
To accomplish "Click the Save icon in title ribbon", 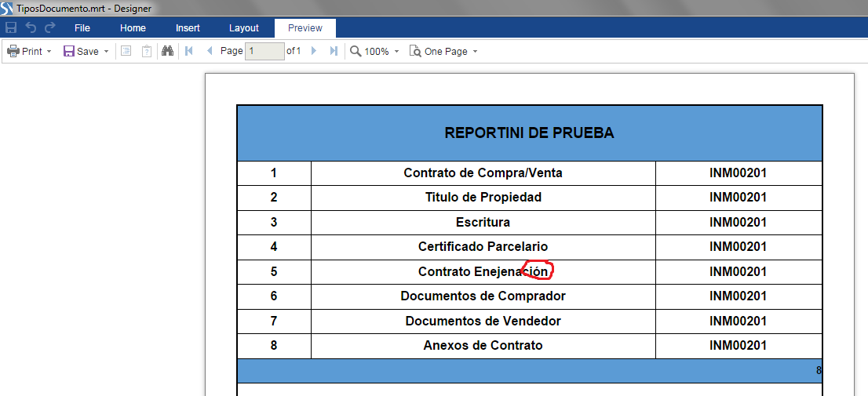I will [10, 27].
